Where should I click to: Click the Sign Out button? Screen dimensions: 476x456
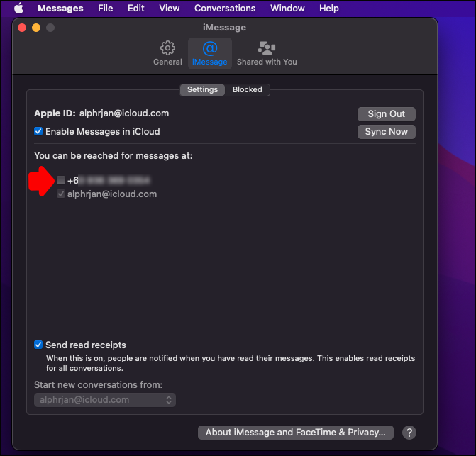click(x=386, y=113)
